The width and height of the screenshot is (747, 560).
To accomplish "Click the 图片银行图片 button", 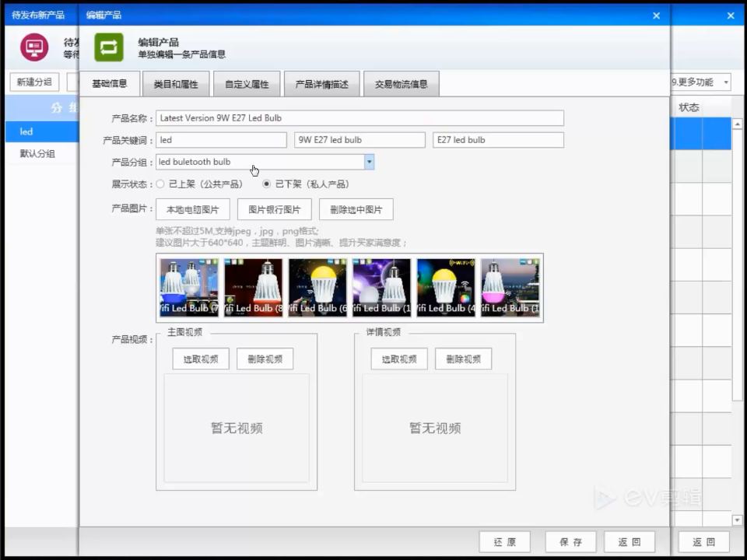I will coord(275,209).
